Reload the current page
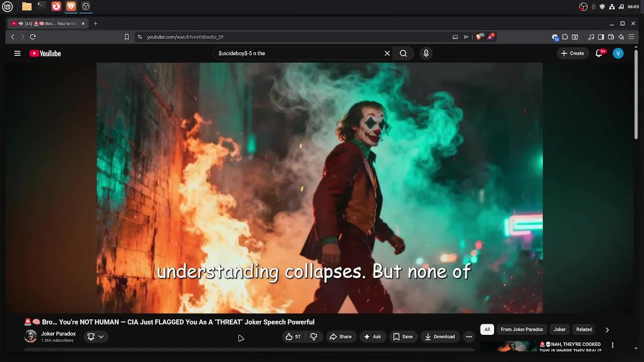The width and height of the screenshot is (644, 362). [33, 37]
